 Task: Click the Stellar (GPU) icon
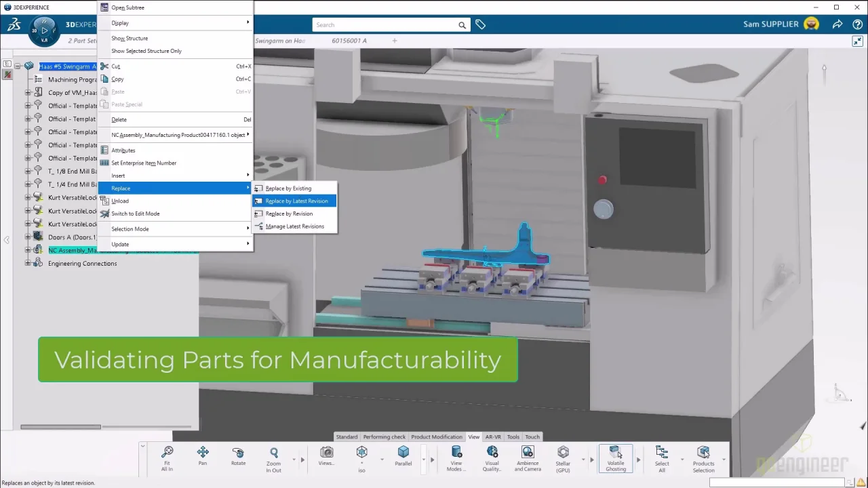tap(563, 453)
